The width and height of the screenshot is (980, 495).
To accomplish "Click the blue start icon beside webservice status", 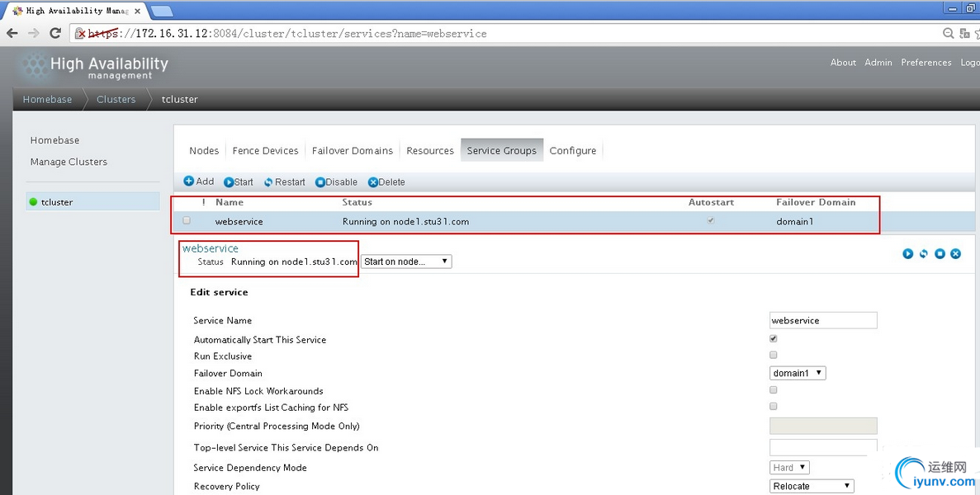I will pyautogui.click(x=907, y=253).
